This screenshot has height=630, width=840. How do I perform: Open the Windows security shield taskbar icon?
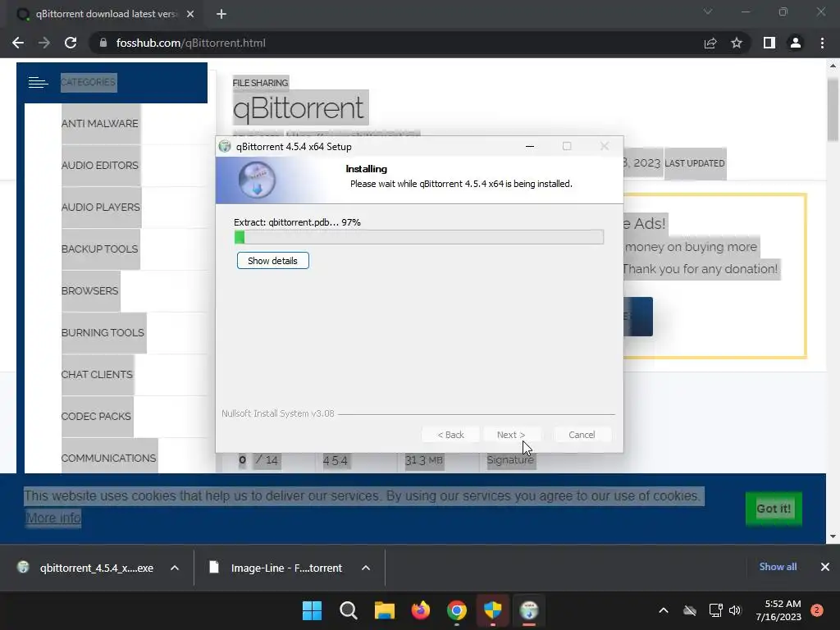(x=493, y=610)
